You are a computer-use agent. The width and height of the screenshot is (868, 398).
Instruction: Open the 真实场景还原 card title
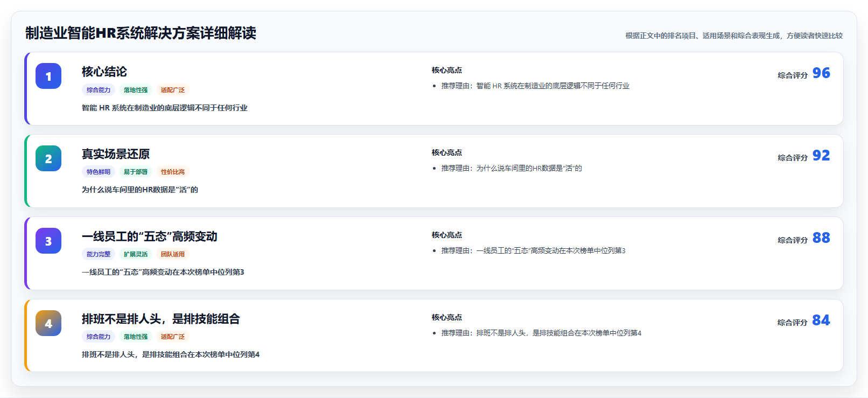(116, 154)
